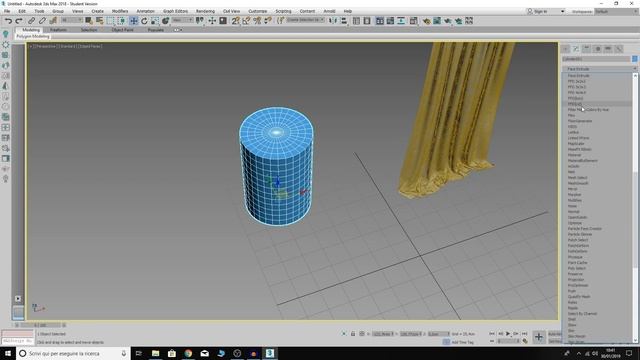Toggle the Auto Key button
Screen dimensions: 640x360
(x=554, y=333)
